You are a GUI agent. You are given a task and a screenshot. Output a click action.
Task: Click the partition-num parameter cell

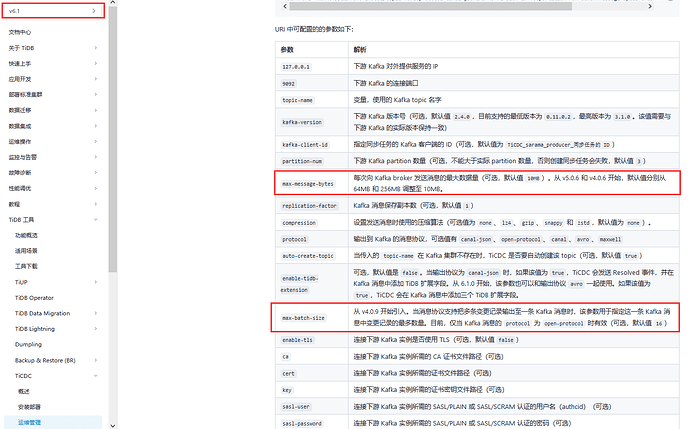(x=312, y=161)
